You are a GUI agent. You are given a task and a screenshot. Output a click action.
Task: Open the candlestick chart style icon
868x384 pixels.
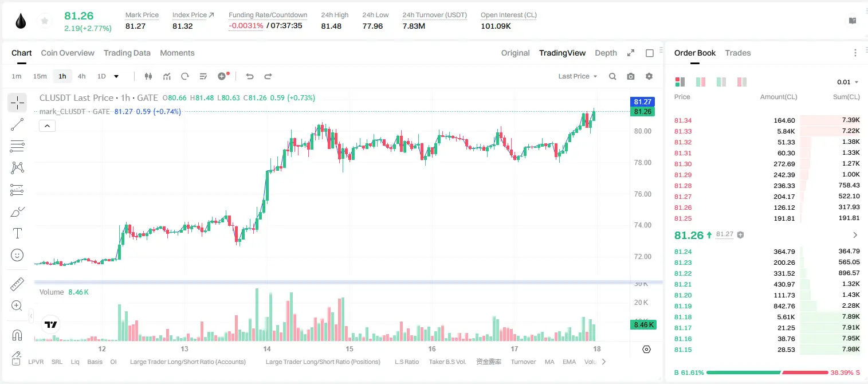coord(148,76)
